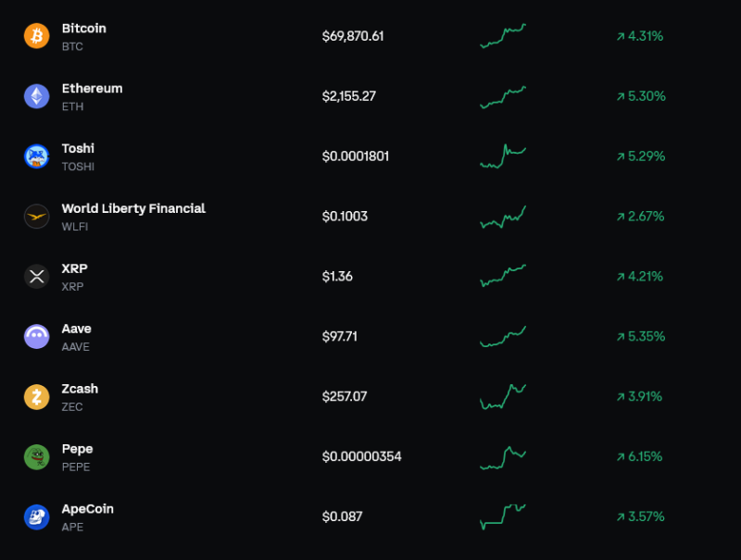The image size is (741, 560).
Task: Click the Bitcoin coin icon
Action: pyautogui.click(x=36, y=36)
